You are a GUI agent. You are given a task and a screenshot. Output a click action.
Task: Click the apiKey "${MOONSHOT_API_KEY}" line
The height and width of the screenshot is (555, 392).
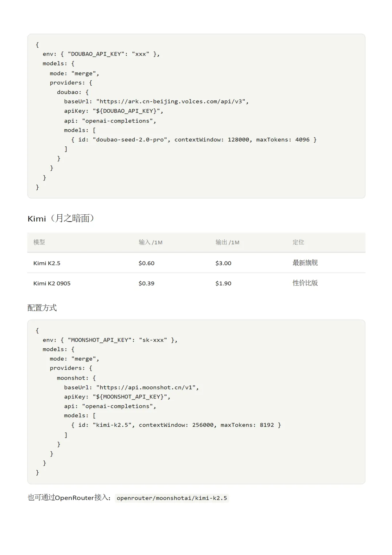(117, 397)
